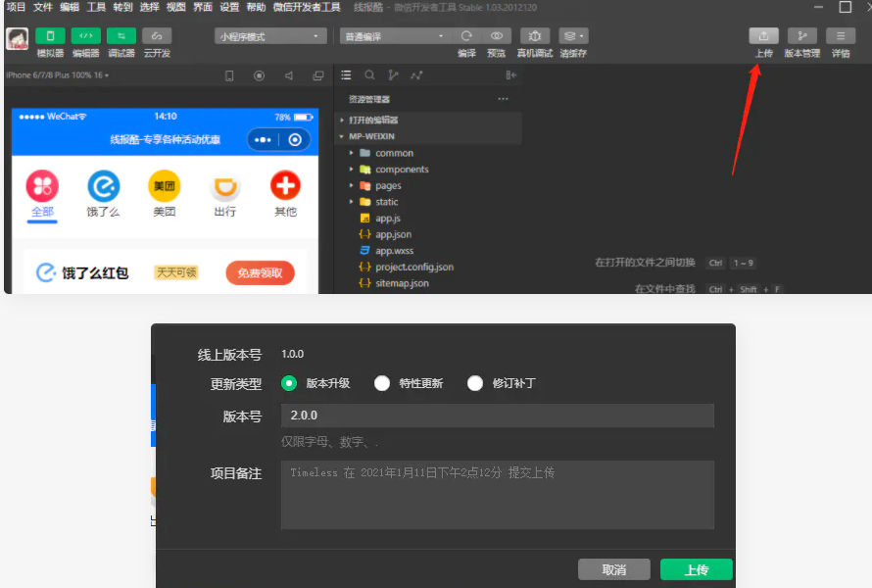This screenshot has height=588, width=872.
Task: Click the green 上传 button in dialog
Action: click(x=697, y=569)
